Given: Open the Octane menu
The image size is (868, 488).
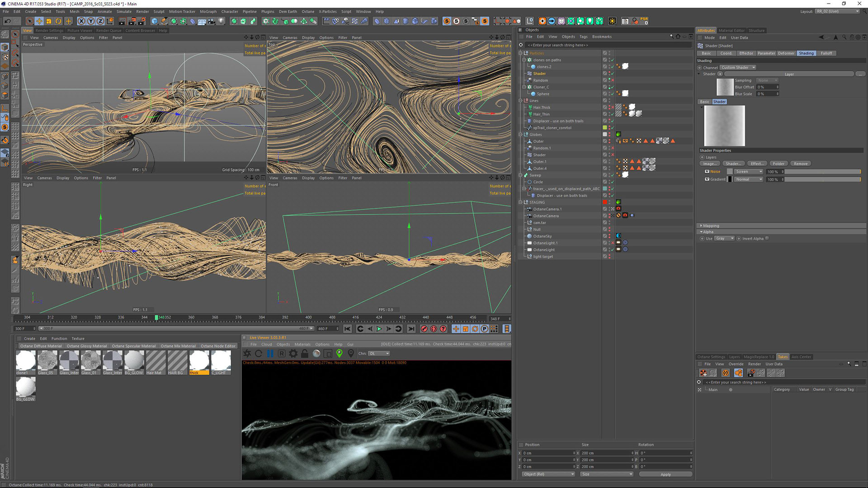Looking at the screenshot, I should pos(308,11).
